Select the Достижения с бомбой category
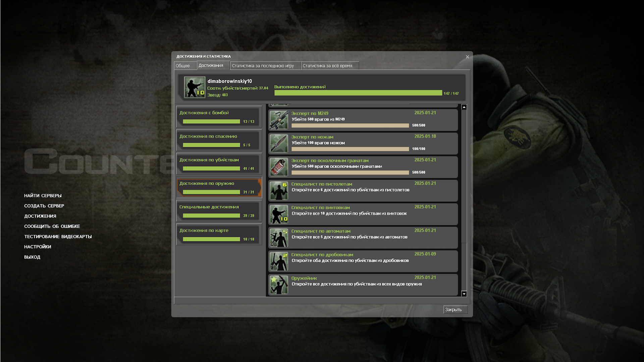The height and width of the screenshot is (362, 644). point(219,117)
